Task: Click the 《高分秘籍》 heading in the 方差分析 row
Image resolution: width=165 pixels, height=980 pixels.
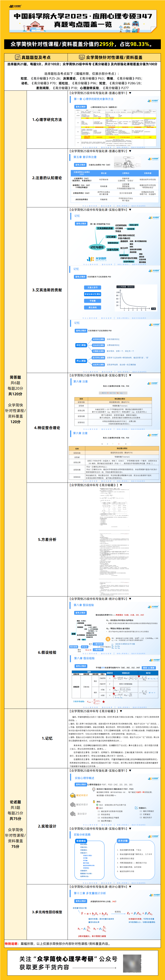Action: pos(96,485)
